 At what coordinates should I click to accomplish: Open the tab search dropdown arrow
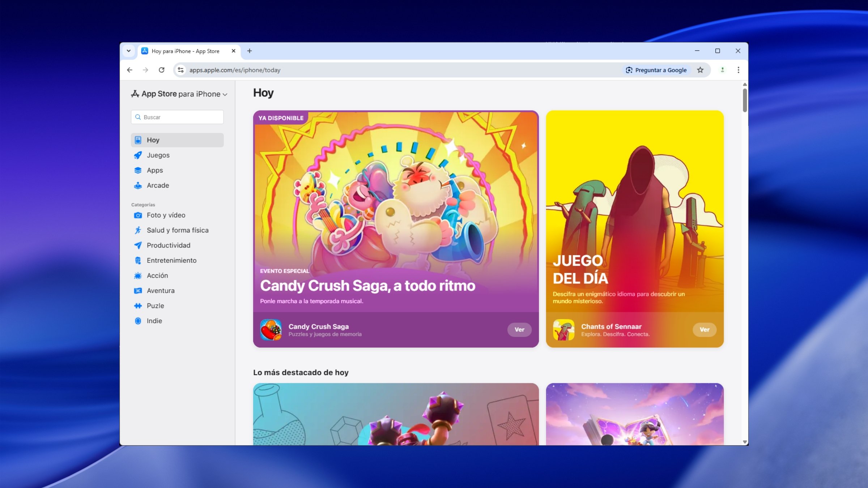[129, 51]
